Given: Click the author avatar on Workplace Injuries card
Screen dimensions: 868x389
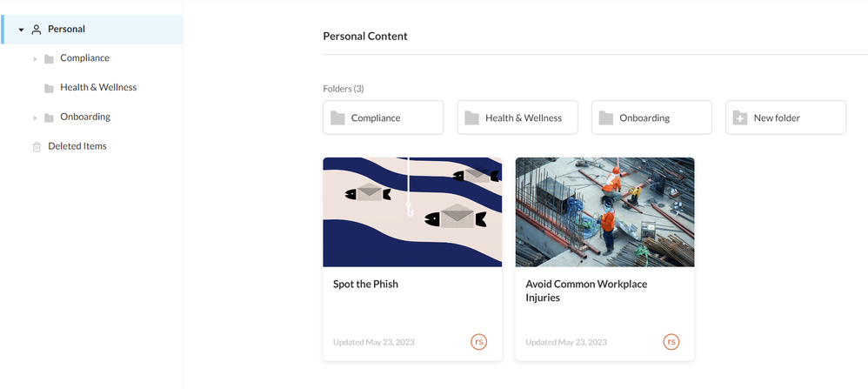Looking at the screenshot, I should coord(671,342).
